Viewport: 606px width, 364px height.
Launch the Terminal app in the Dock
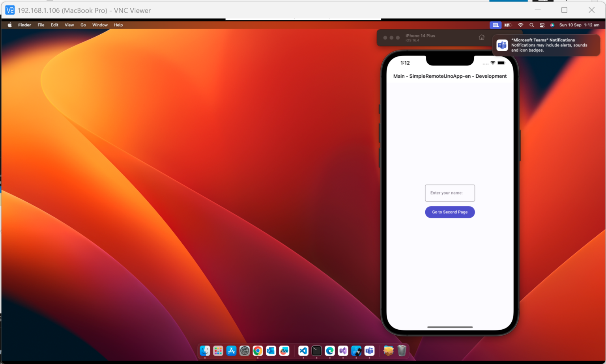316,351
